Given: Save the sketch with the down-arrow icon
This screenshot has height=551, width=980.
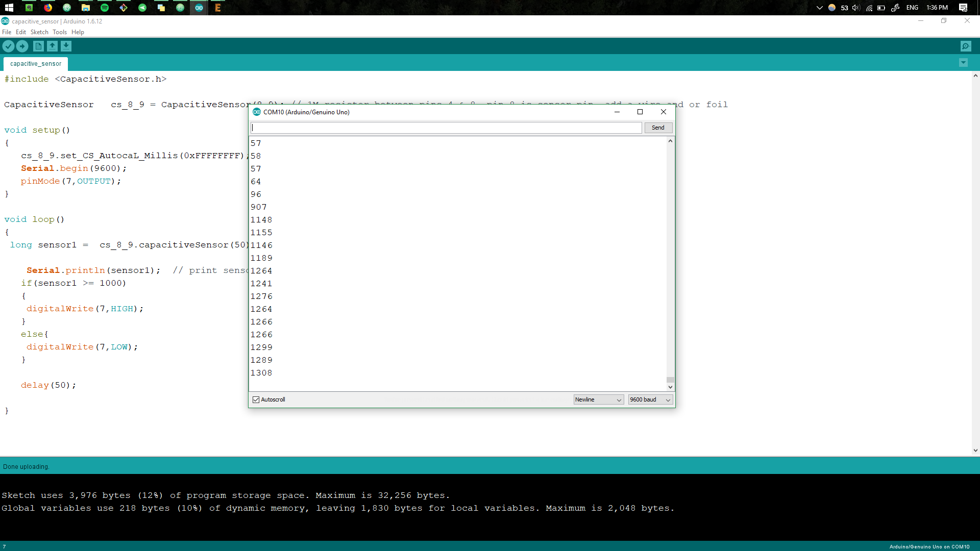Looking at the screenshot, I should pyautogui.click(x=66, y=46).
